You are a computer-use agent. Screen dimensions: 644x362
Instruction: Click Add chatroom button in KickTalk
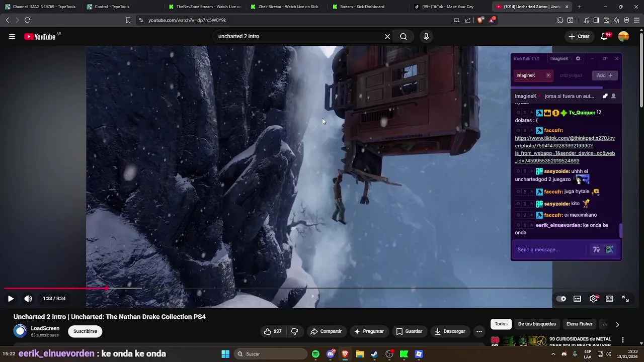click(x=605, y=75)
